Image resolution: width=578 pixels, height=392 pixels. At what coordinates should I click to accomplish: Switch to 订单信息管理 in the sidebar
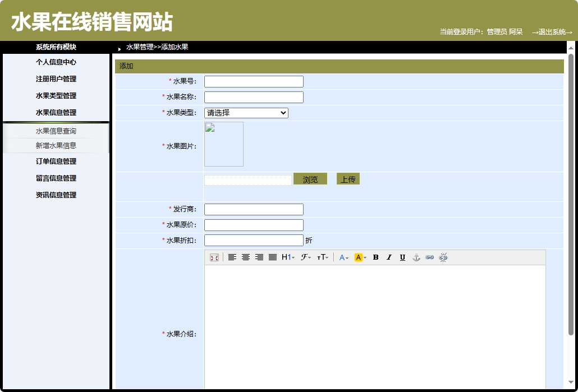point(56,162)
